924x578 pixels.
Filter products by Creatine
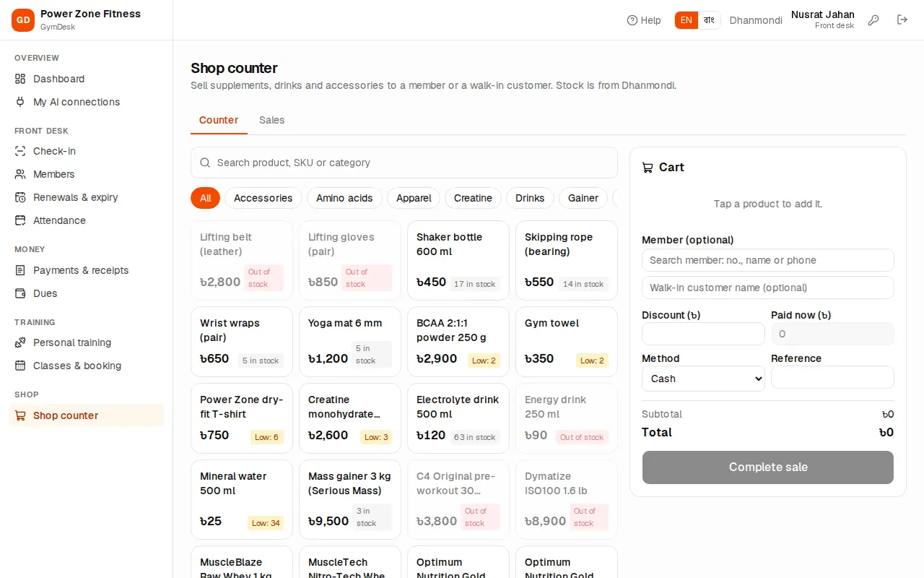(x=473, y=198)
